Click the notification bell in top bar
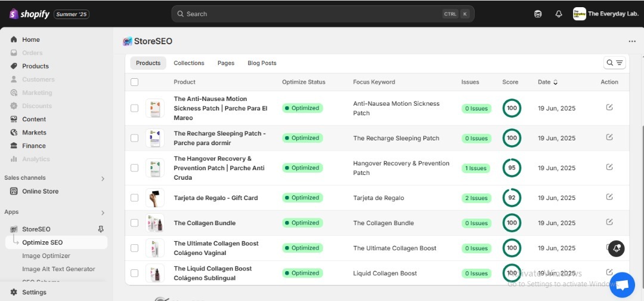 click(559, 14)
